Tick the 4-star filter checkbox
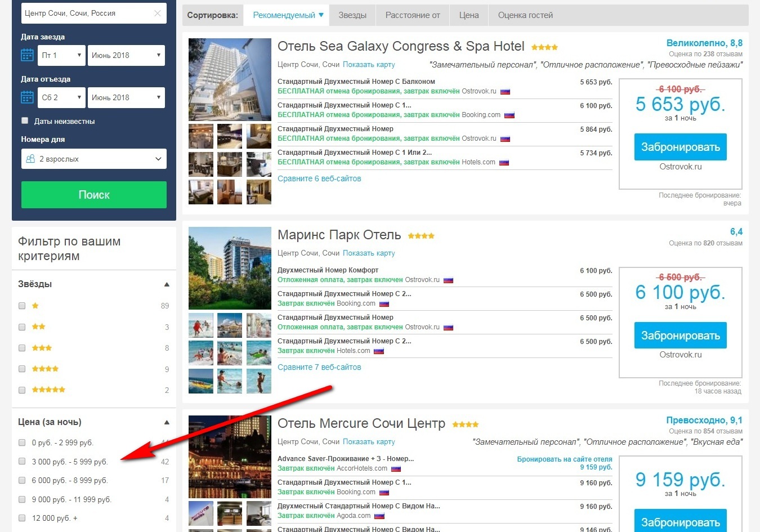Image resolution: width=760 pixels, height=532 pixels. click(x=22, y=369)
